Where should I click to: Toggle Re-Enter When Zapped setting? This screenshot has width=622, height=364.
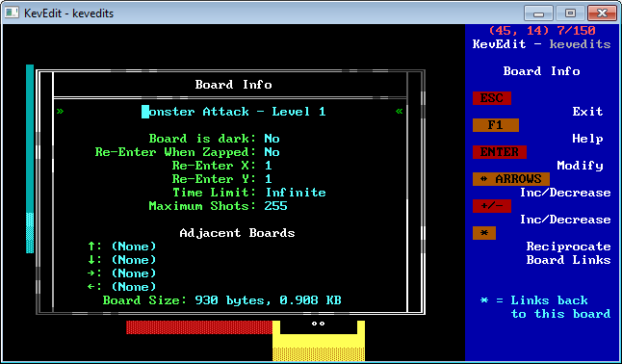[272, 152]
